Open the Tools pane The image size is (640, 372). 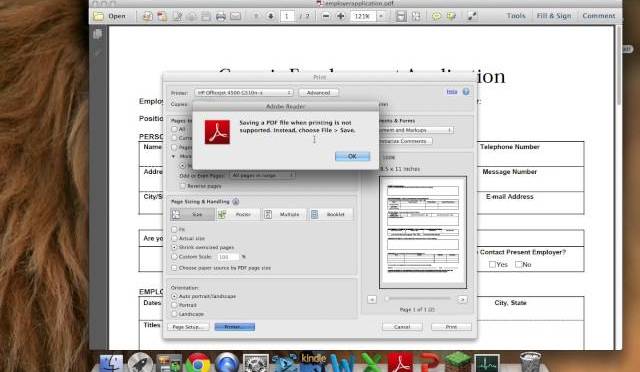point(516,16)
